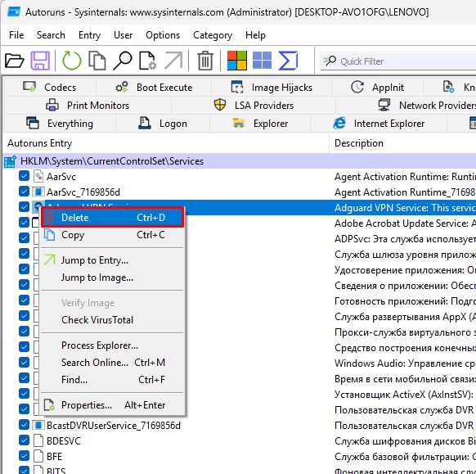Toggle Hide Windows entries blue logo icon

pyautogui.click(x=262, y=61)
